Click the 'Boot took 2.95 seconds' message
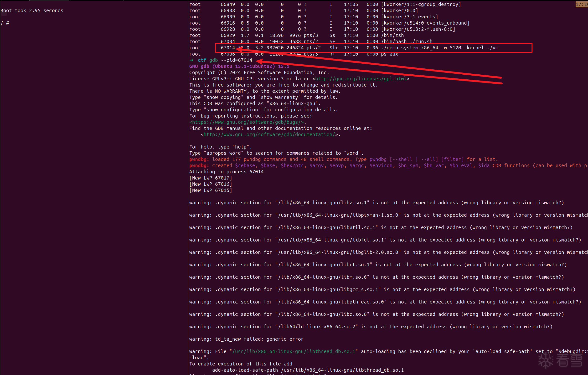The width and height of the screenshot is (588, 375). tap(32, 10)
